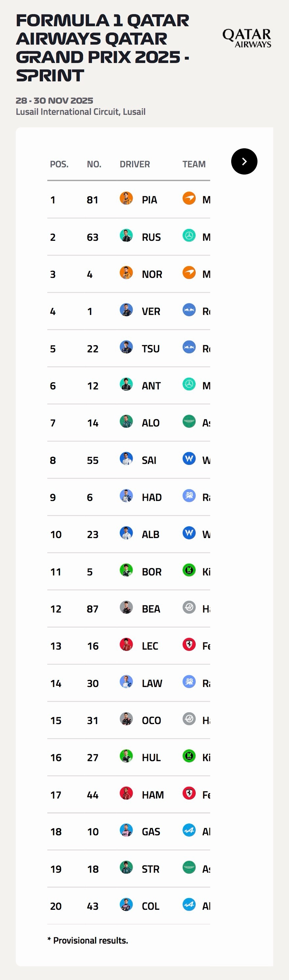Click the Red Bull logo beside VER

[189, 310]
